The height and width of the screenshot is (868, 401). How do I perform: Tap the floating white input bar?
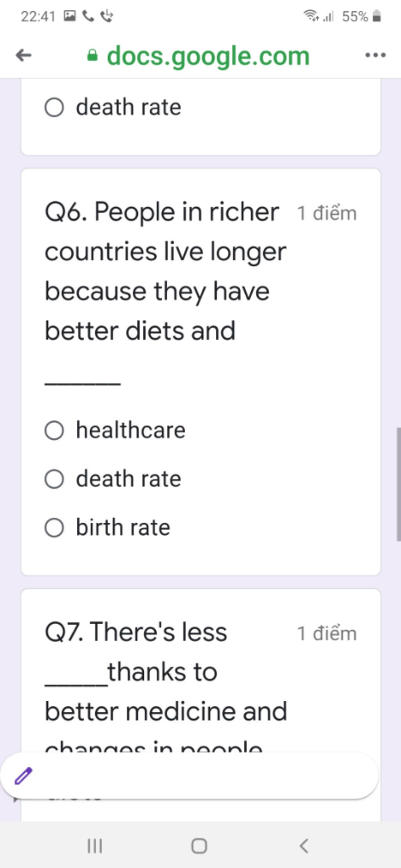(189, 776)
